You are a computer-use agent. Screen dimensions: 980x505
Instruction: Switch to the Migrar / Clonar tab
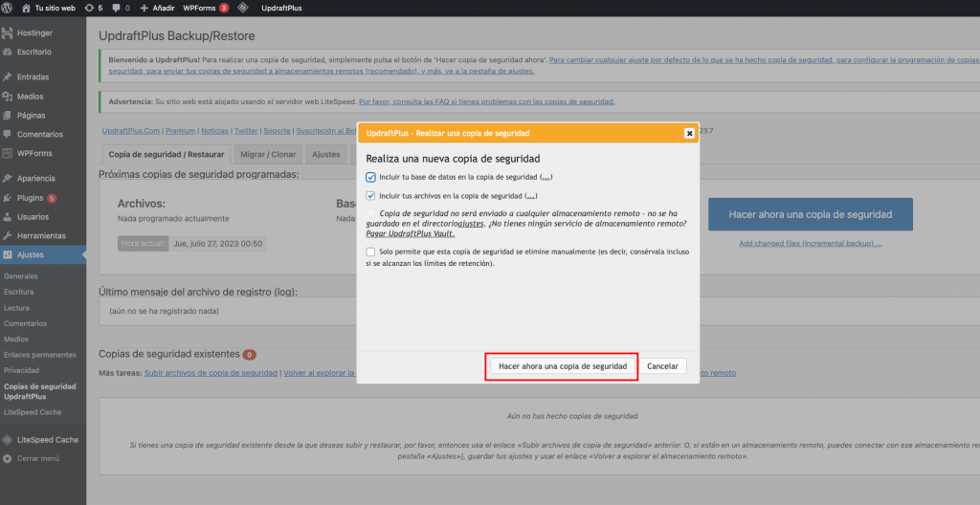[x=269, y=154]
